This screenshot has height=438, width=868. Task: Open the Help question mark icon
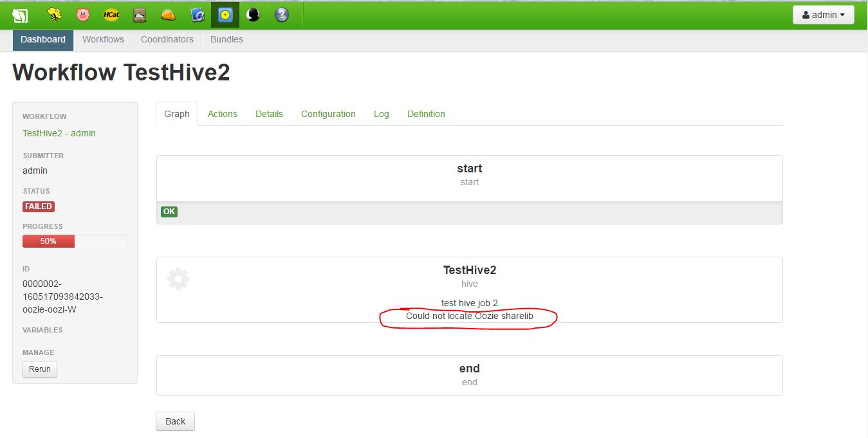tap(281, 14)
